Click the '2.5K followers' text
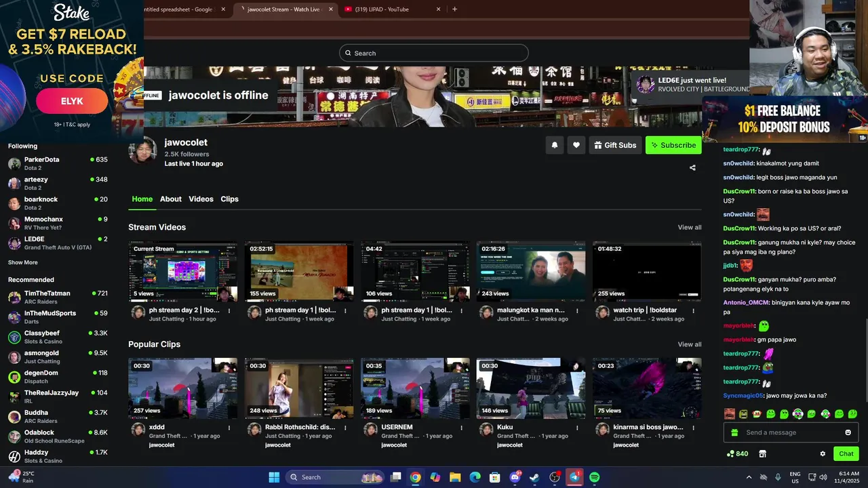This screenshot has width=868, height=488. click(x=186, y=154)
